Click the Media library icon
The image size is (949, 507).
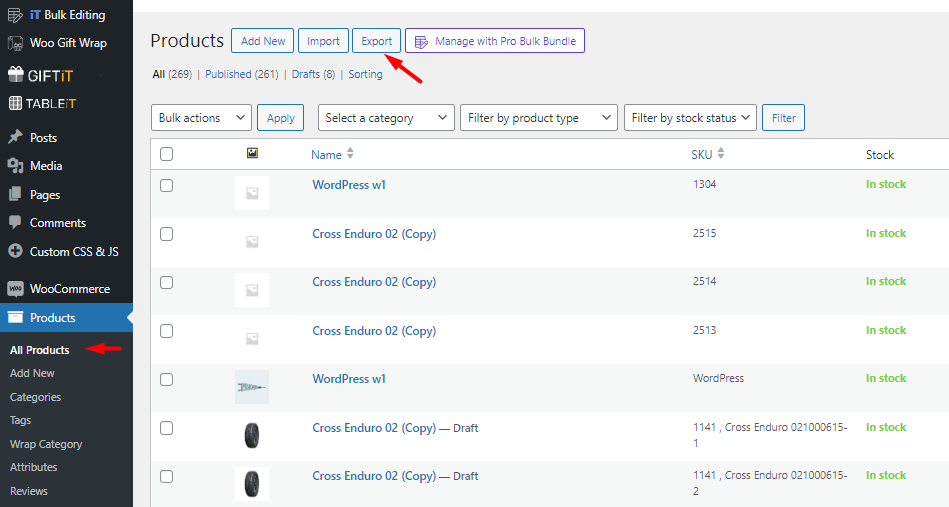click(x=15, y=166)
